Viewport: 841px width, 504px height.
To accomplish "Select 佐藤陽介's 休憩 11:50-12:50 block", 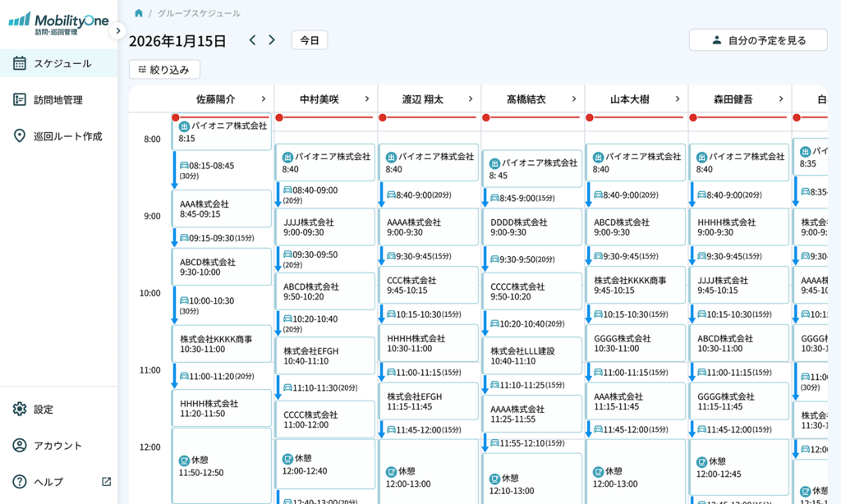I will tap(222, 465).
